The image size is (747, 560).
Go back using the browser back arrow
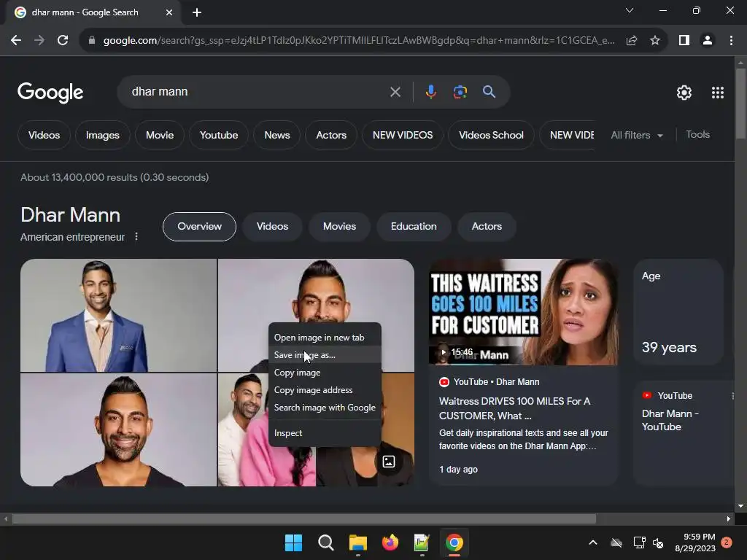[16, 41]
